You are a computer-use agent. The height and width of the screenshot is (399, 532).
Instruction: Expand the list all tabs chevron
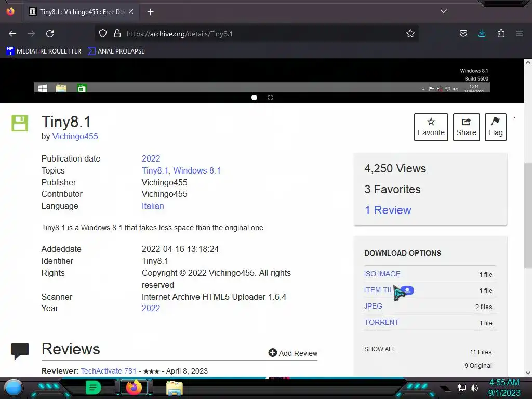(x=444, y=11)
